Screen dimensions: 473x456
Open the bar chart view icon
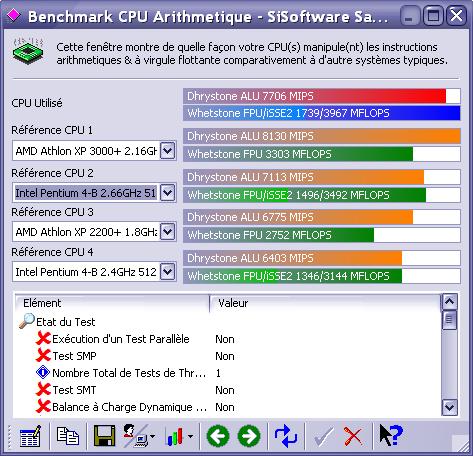point(174,436)
